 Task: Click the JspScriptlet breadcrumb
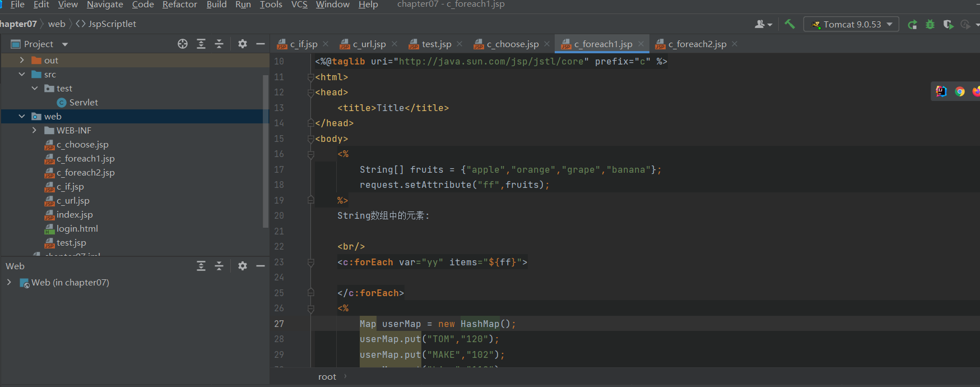tap(106, 24)
